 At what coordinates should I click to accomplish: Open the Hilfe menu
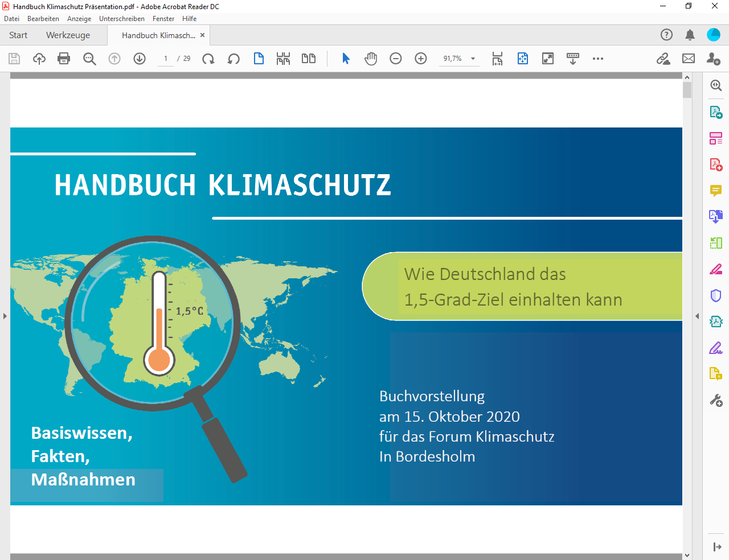click(x=189, y=19)
